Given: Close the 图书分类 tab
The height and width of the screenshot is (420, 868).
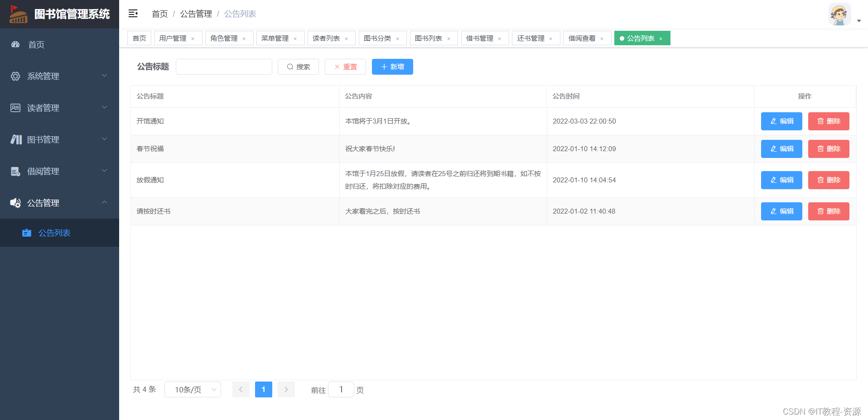Looking at the screenshot, I should 398,39.
